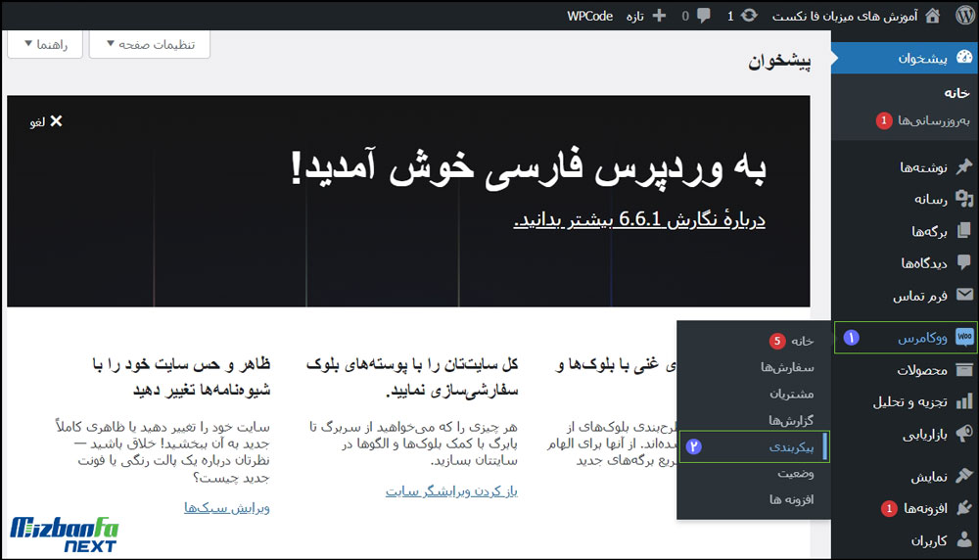Click the user icon for کاربران
This screenshot has height=560, width=979.
964,540
